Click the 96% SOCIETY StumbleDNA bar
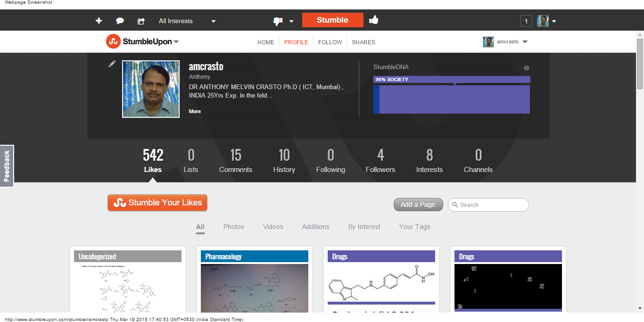Viewport: 644px width, 322px height. click(452, 80)
